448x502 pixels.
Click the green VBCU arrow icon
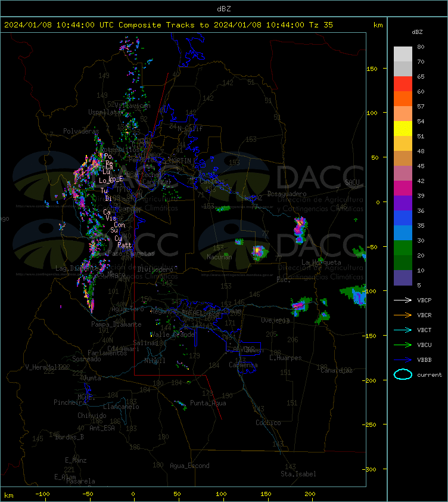[x=403, y=345]
